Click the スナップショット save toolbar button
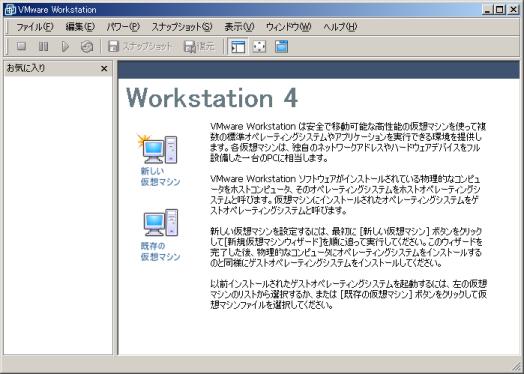This screenshot has height=374, width=524. coord(140,46)
